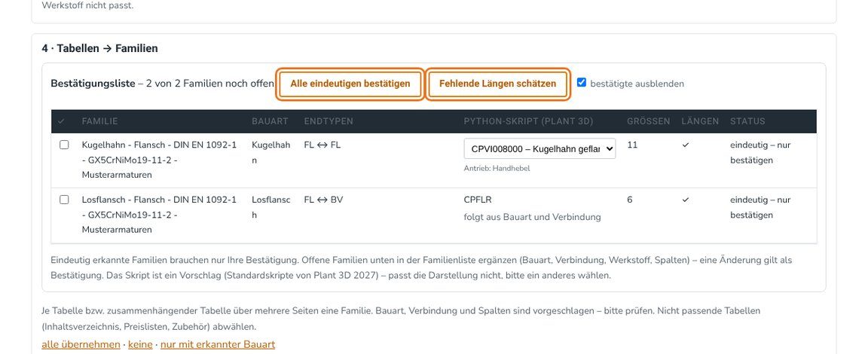Click the 'LÄNGEN' column header

click(x=700, y=121)
